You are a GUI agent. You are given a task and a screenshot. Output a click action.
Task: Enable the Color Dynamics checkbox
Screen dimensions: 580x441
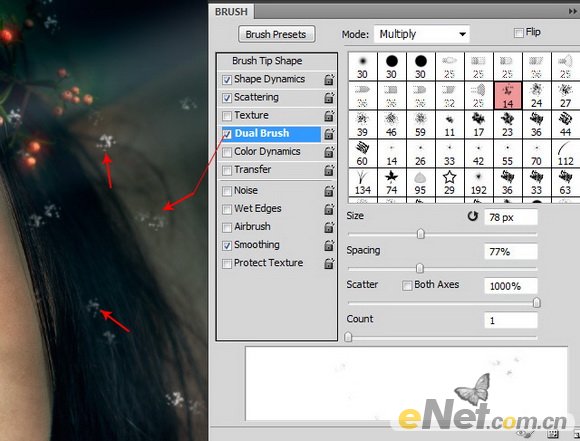[x=227, y=152]
